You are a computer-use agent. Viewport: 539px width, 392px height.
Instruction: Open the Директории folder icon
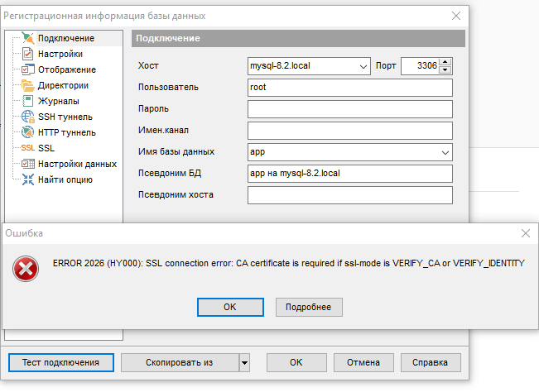27,85
